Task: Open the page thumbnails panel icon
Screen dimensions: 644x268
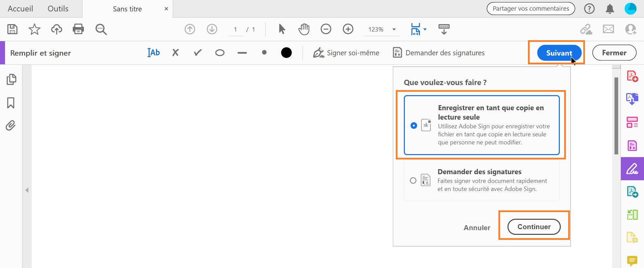Action: [x=11, y=79]
